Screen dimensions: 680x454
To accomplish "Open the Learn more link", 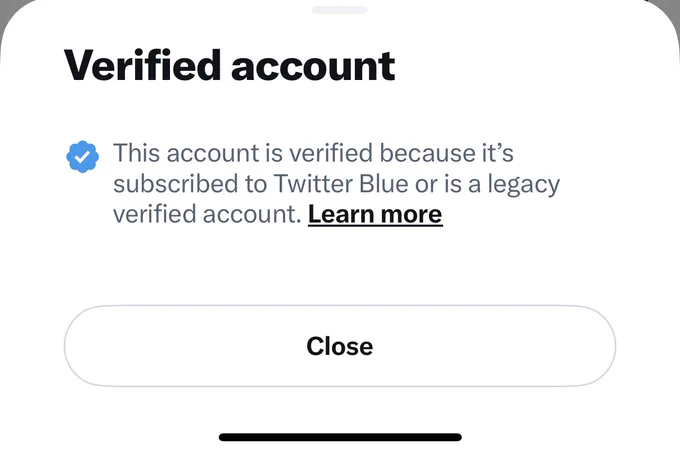I will (x=375, y=214).
